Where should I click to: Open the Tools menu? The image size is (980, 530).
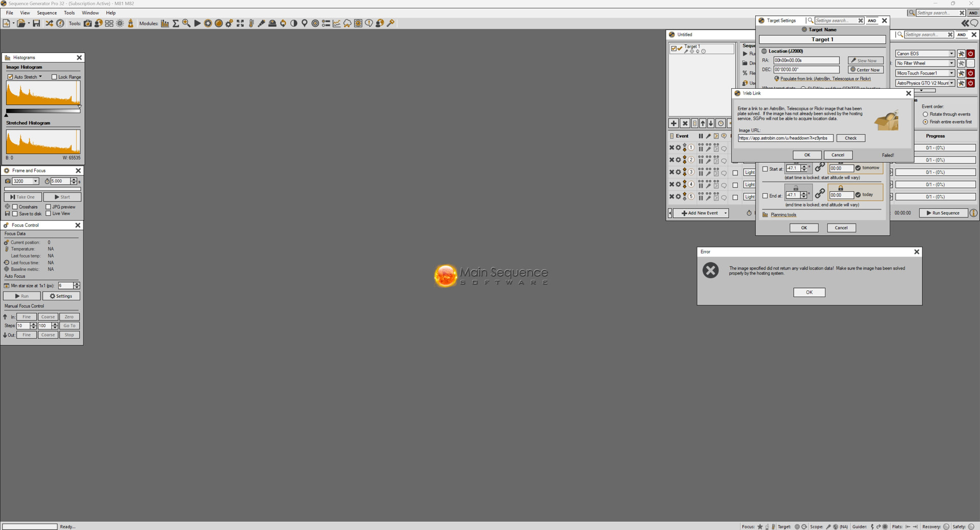point(69,13)
